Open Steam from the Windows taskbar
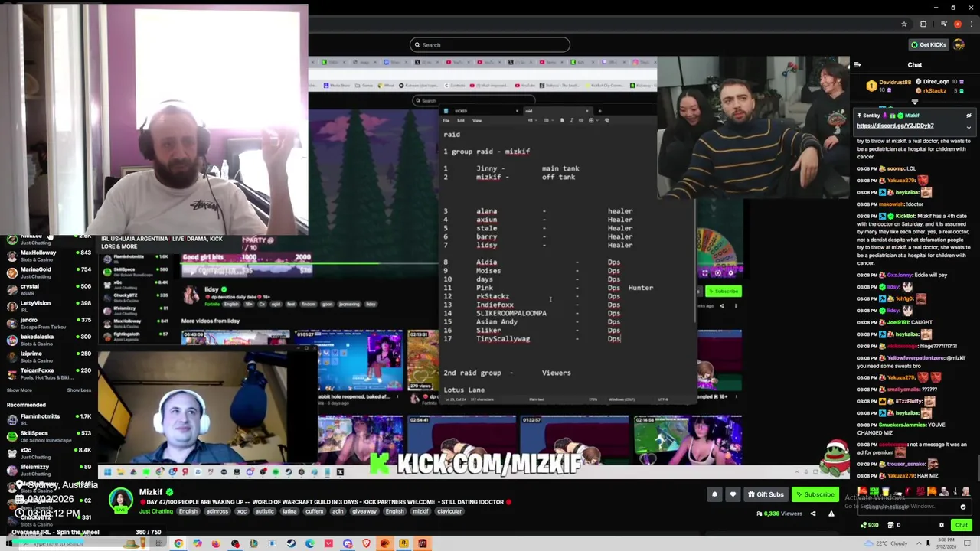 [x=291, y=543]
